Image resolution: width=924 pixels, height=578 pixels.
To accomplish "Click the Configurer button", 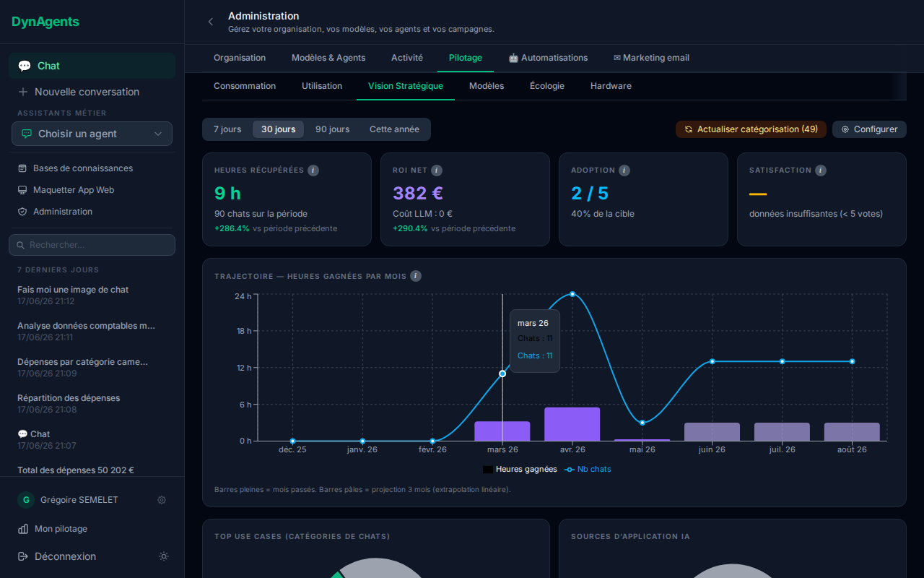I will 869,129.
